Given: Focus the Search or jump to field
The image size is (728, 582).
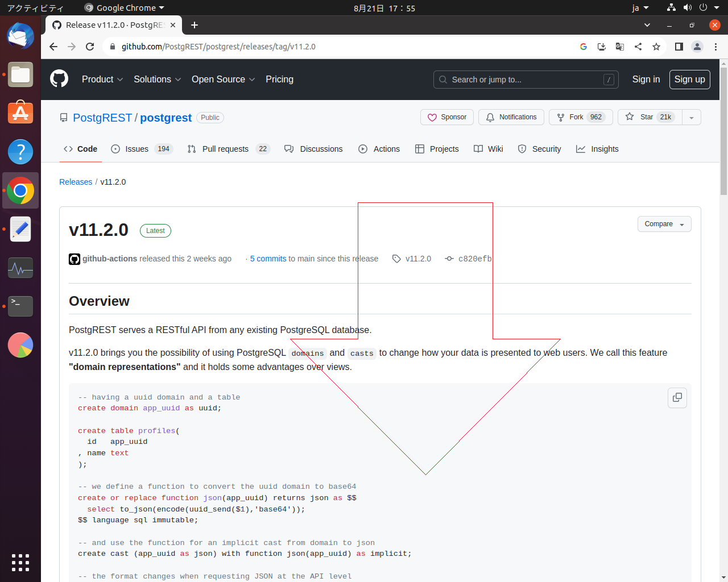Looking at the screenshot, I should point(526,80).
